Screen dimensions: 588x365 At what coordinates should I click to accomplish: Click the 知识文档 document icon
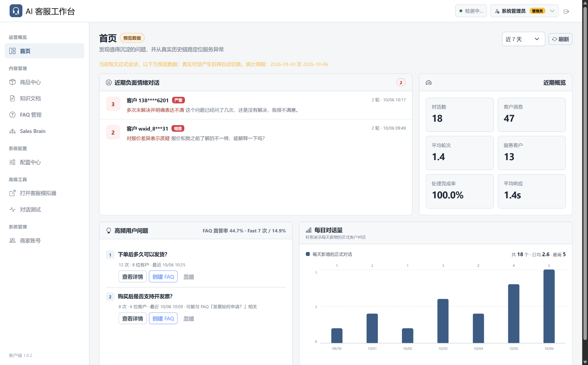[12, 98]
